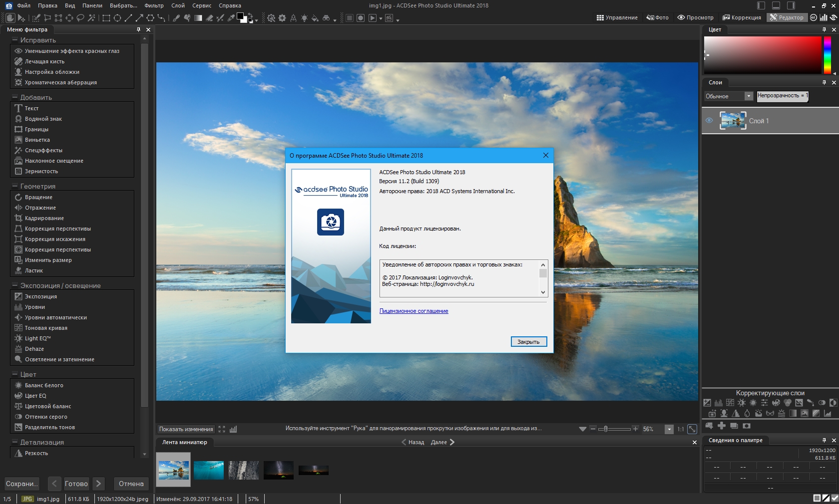
Task: Add the color palette adjustment layer
Action: [776, 403]
